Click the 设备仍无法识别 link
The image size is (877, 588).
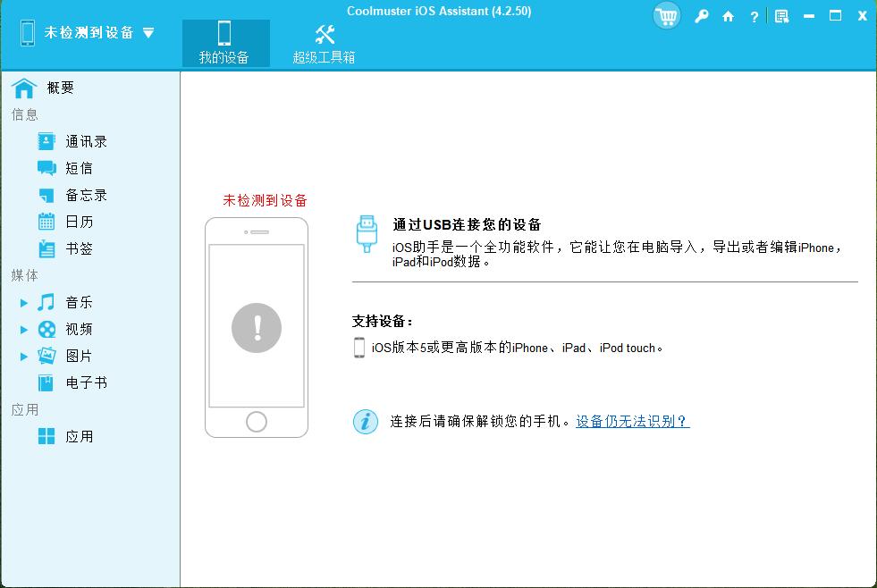(630, 421)
